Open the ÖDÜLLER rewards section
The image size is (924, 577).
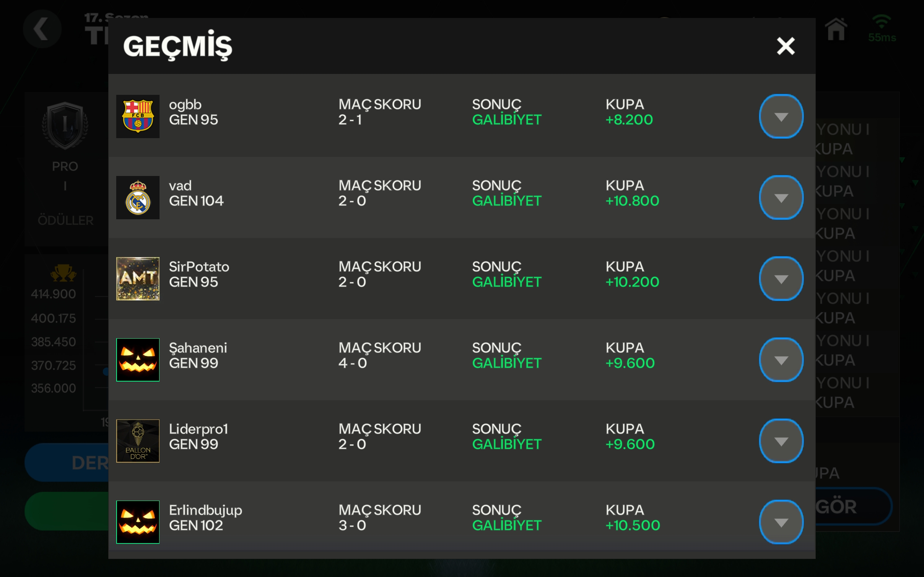[66, 220]
